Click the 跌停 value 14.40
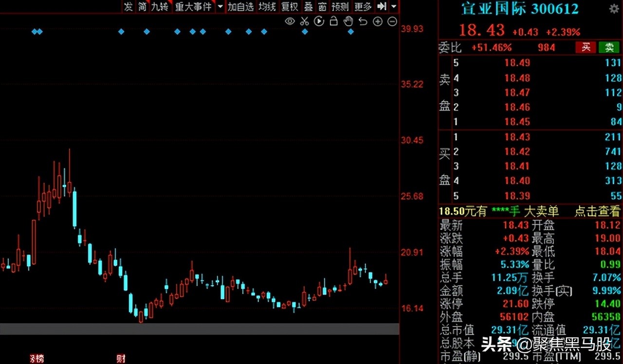 [607, 304]
